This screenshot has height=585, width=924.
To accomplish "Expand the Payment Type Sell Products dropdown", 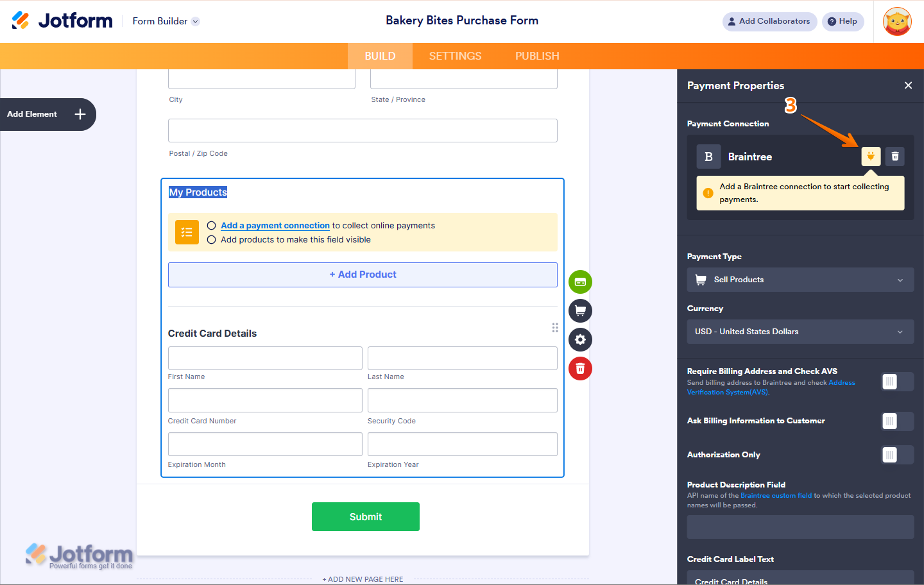I will [800, 280].
